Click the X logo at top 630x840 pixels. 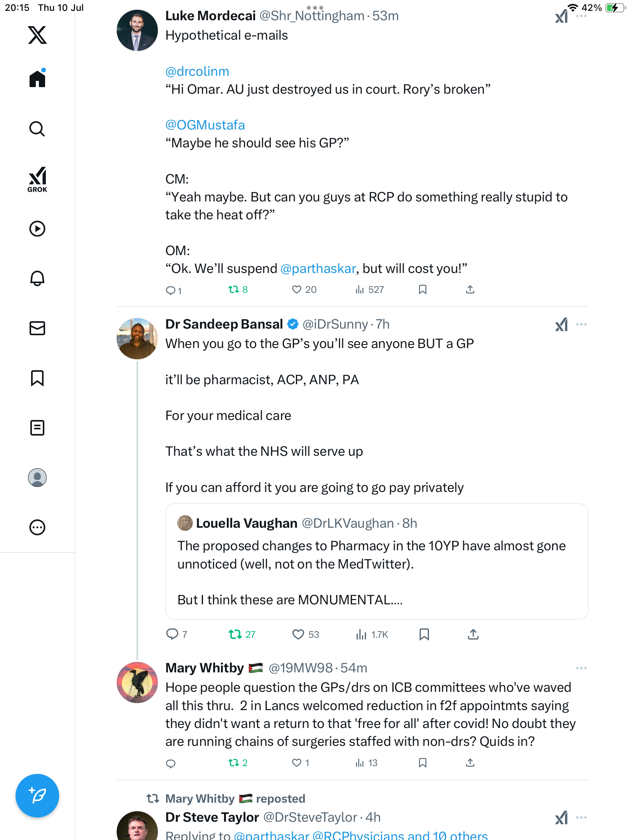click(37, 35)
